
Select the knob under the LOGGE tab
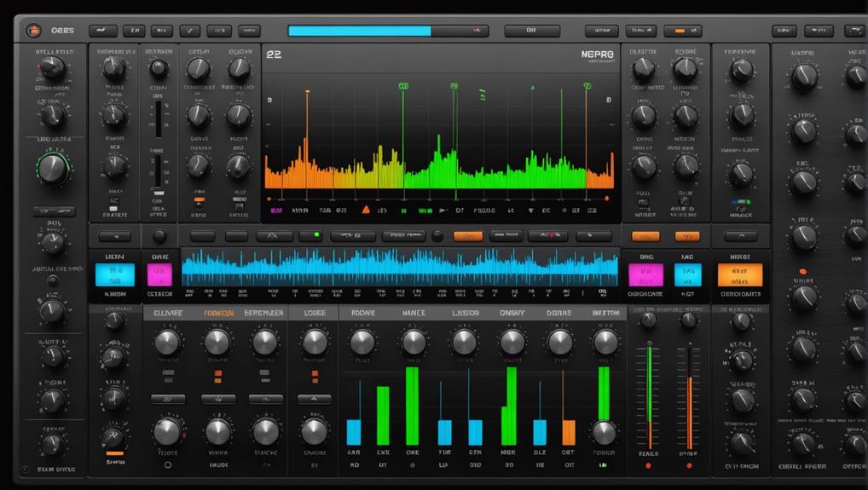pyautogui.click(x=315, y=343)
